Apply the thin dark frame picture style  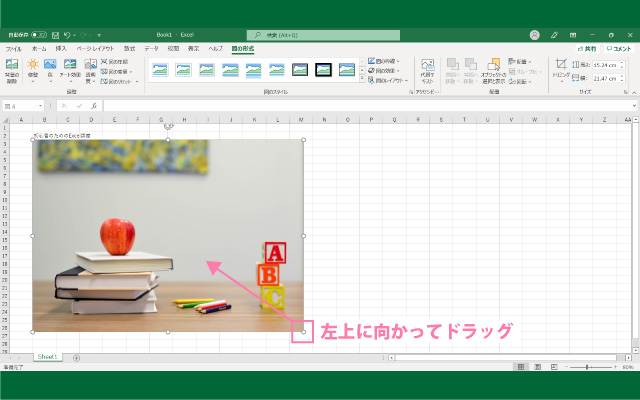(x=300, y=70)
